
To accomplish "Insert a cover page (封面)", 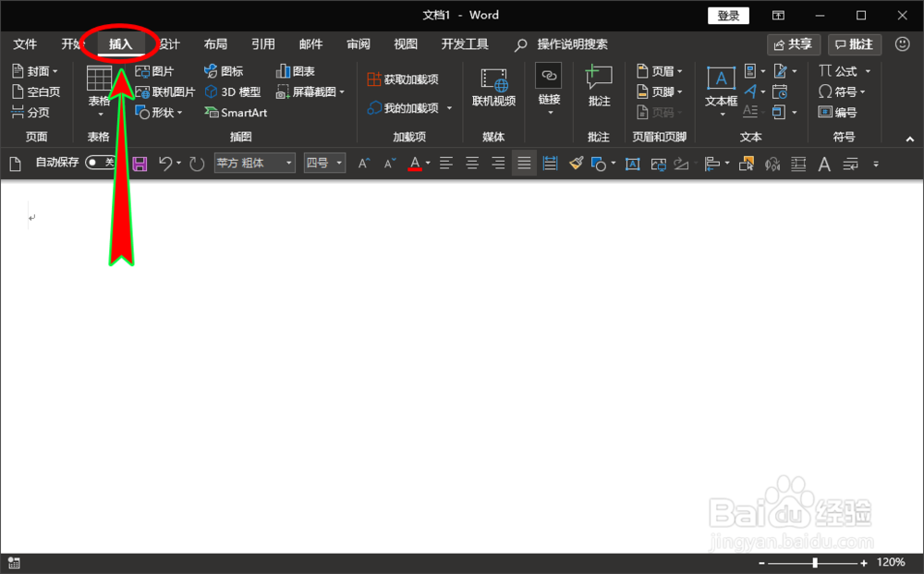I will point(35,71).
